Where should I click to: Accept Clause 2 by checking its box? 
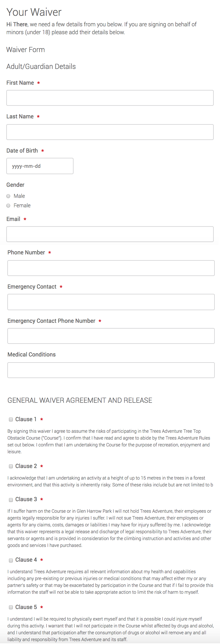coord(11,466)
